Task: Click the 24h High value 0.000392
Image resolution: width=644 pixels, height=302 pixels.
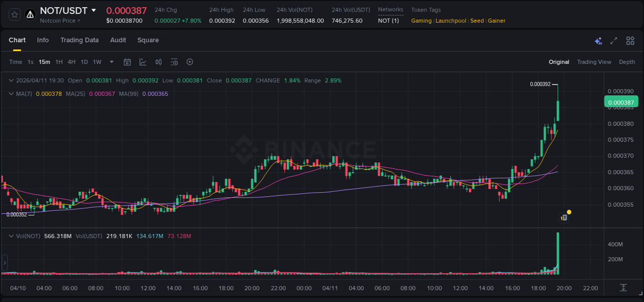Action: (222, 21)
